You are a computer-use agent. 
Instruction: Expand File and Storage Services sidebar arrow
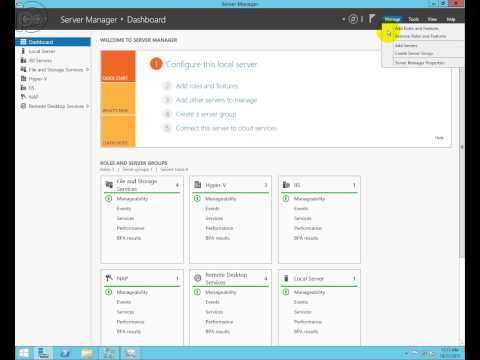click(87, 69)
